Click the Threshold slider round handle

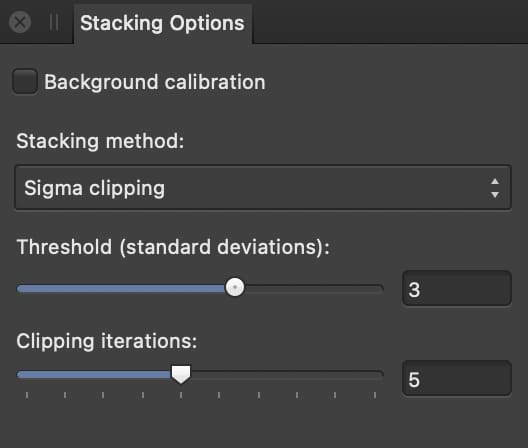(x=235, y=287)
